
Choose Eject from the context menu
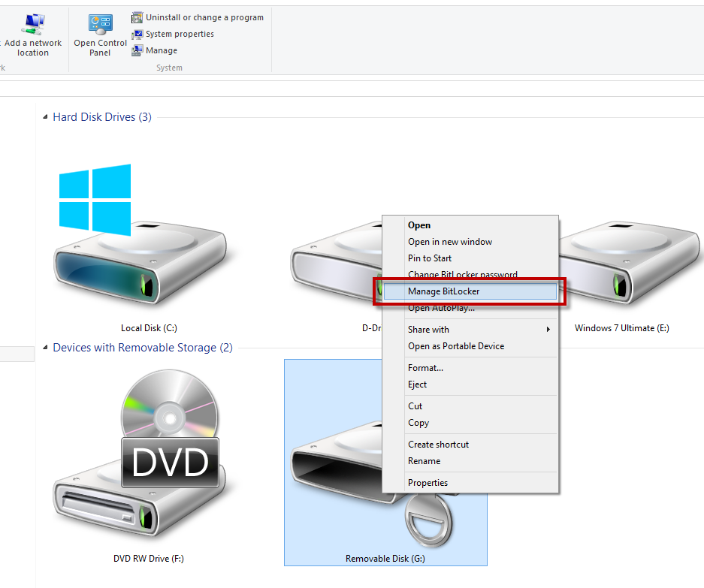coord(470,384)
